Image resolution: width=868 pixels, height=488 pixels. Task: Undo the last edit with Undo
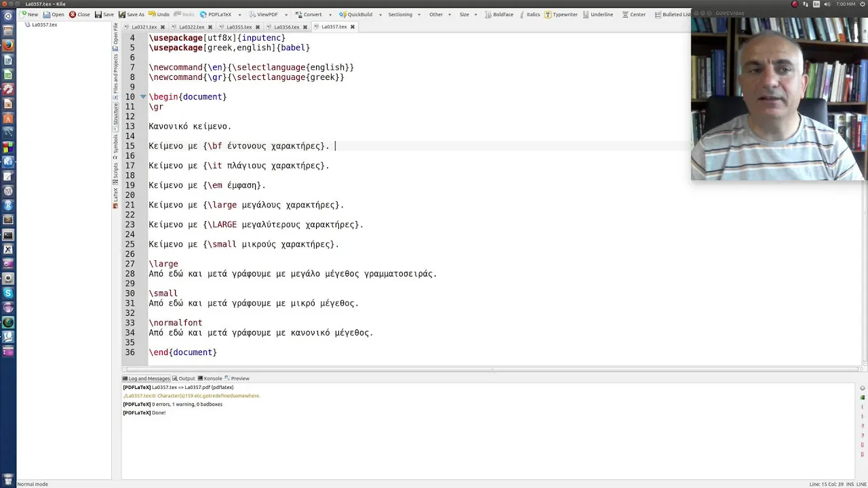(x=159, y=14)
